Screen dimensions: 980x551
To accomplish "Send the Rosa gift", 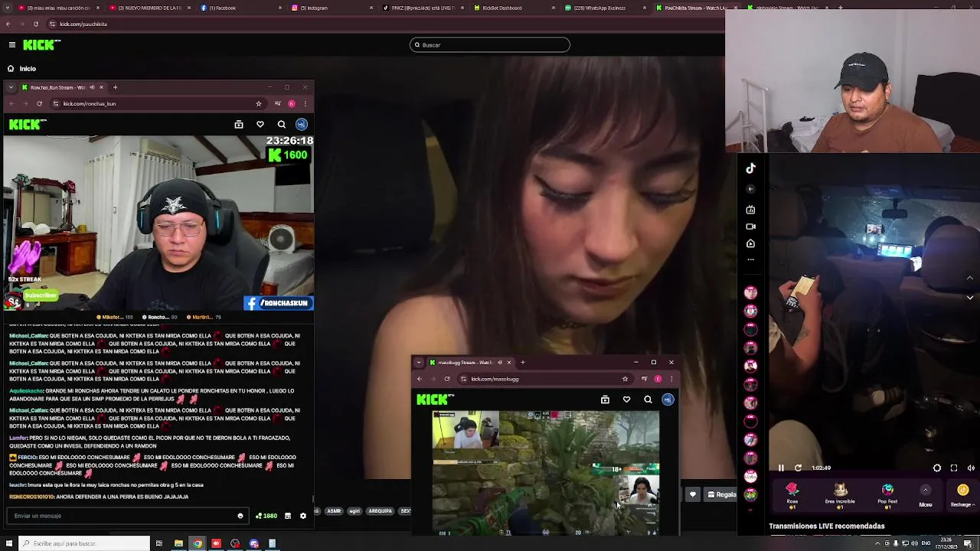I will (792, 494).
